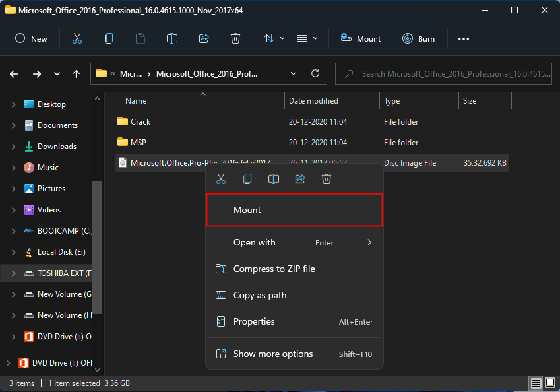Viewport: 560px width, 392px height.
Task: Select the Burn toolbar icon
Action: click(418, 39)
